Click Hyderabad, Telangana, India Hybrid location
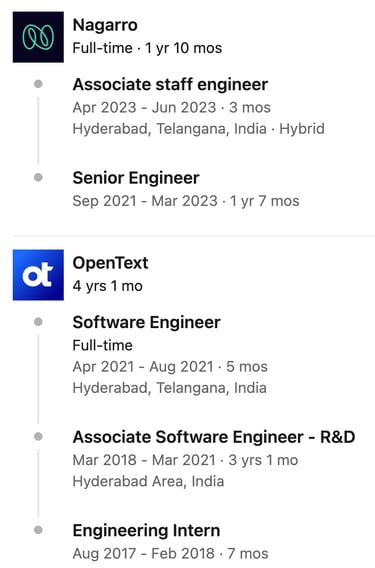The width and height of the screenshot is (375, 568). point(199,129)
